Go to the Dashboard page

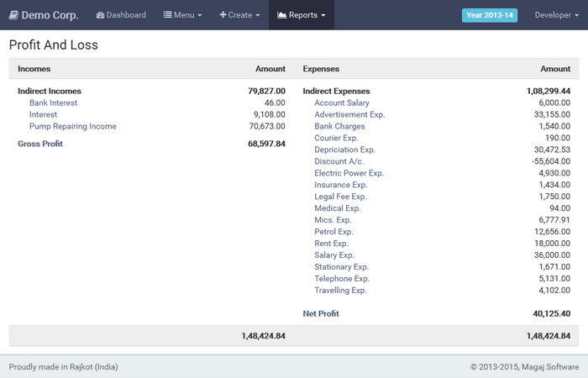tap(126, 15)
